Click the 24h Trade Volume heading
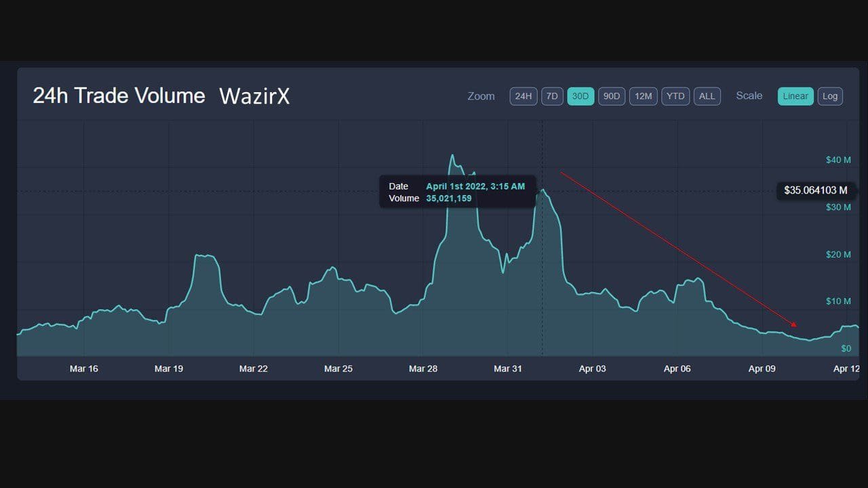The width and height of the screenshot is (868, 488). (x=119, y=96)
